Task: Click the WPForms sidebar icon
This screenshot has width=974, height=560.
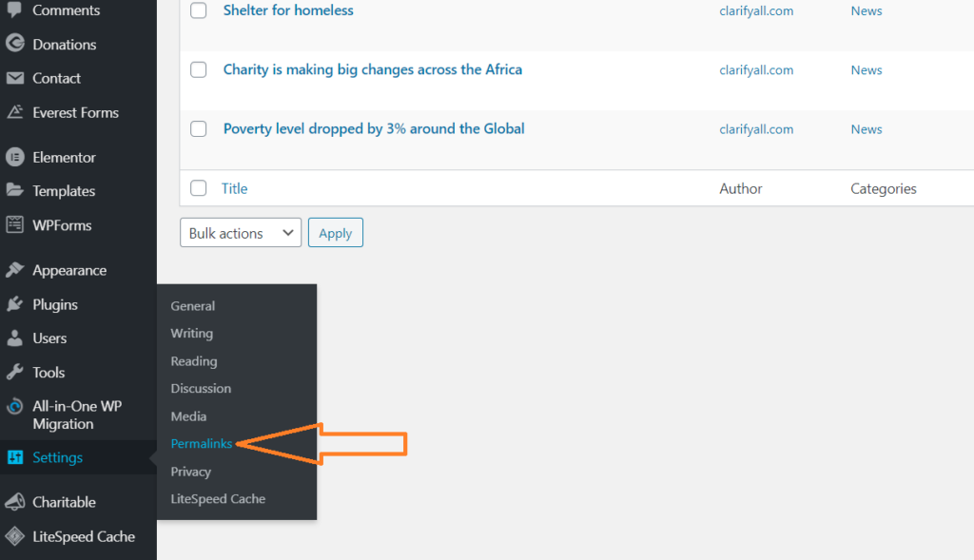Action: [14, 224]
